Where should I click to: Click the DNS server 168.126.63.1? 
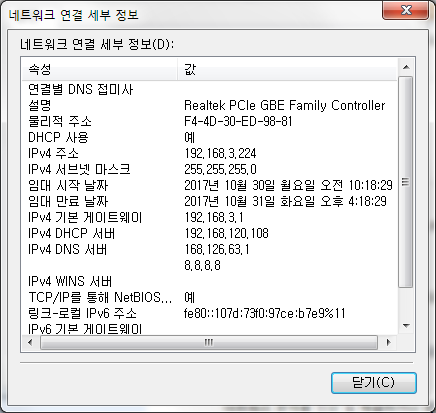[x=217, y=249]
